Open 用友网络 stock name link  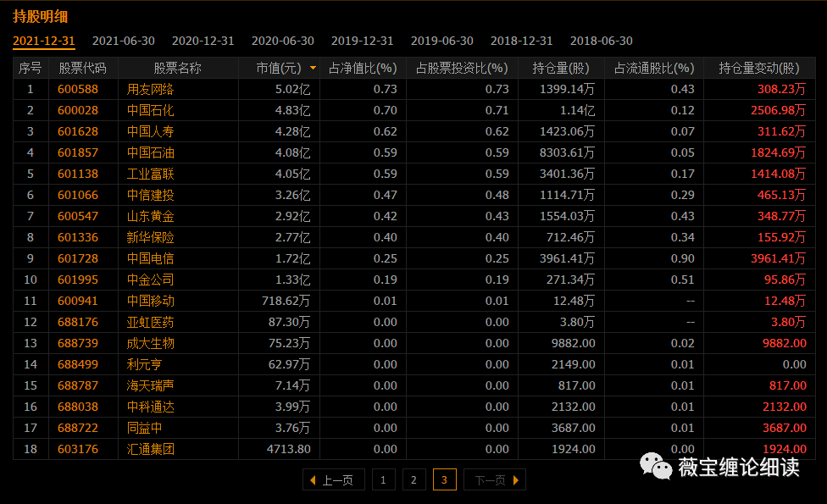click(150, 89)
